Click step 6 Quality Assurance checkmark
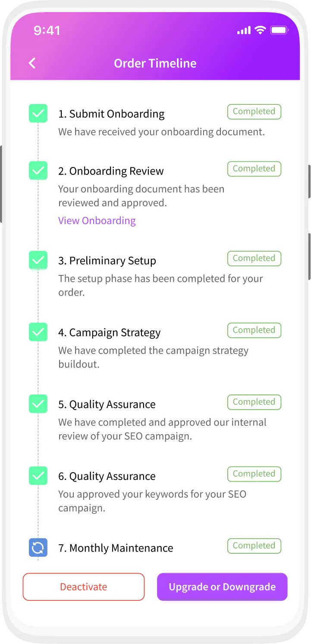The height and width of the screenshot is (644, 311). (x=38, y=476)
